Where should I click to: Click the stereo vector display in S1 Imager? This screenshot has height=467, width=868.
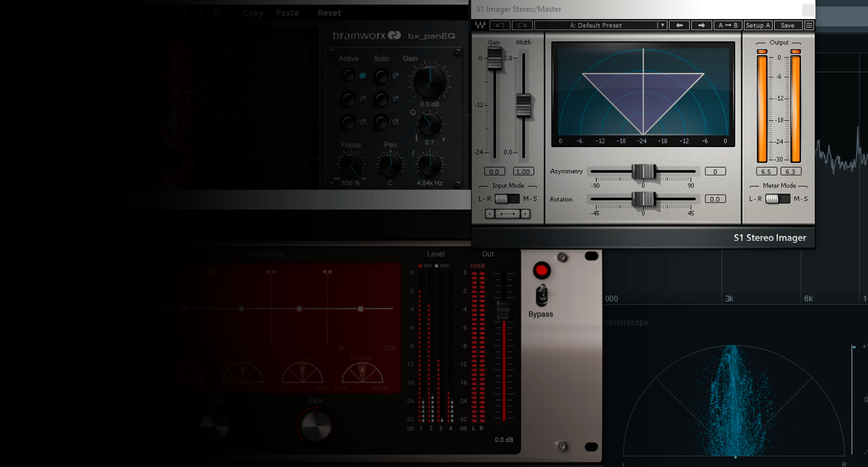pyautogui.click(x=643, y=94)
